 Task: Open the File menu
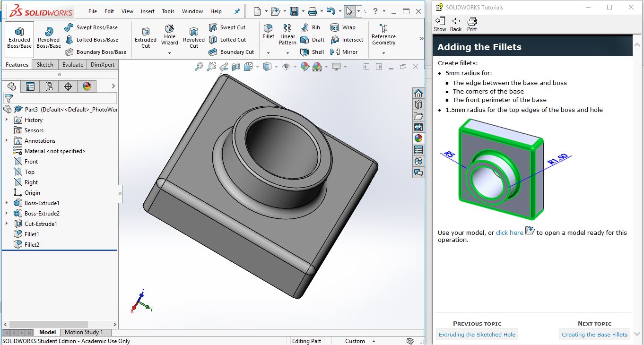click(93, 11)
